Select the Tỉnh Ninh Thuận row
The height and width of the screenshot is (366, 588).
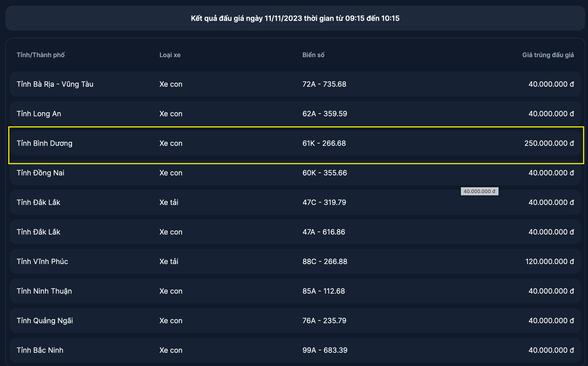(x=295, y=291)
